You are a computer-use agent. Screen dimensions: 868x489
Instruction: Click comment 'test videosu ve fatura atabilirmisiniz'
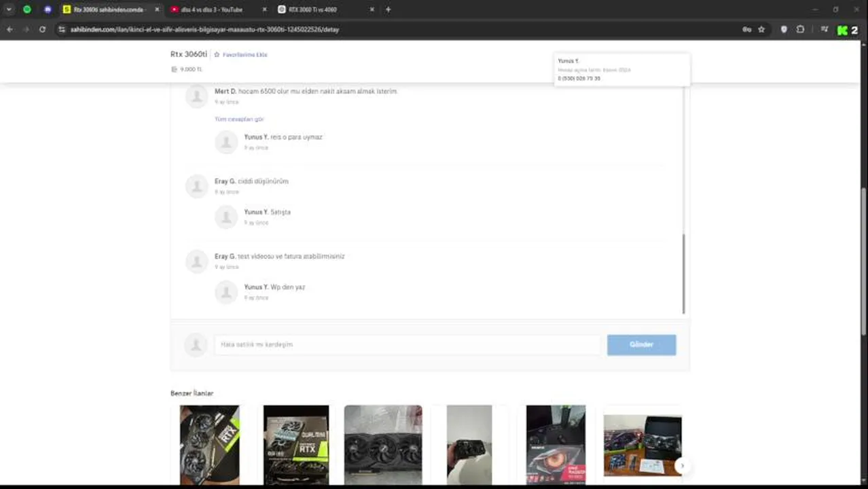pos(291,256)
